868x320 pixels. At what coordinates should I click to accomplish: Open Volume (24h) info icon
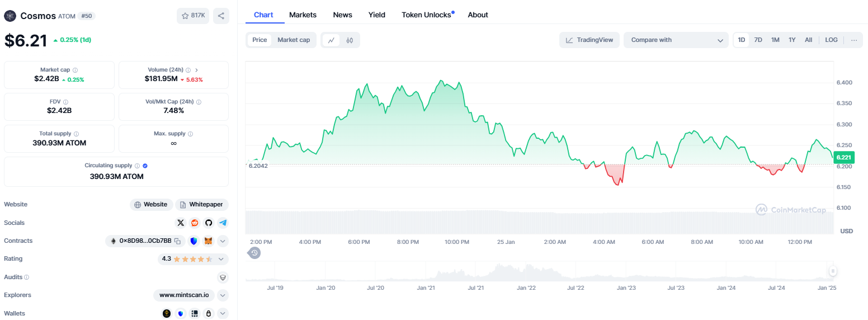(188, 70)
